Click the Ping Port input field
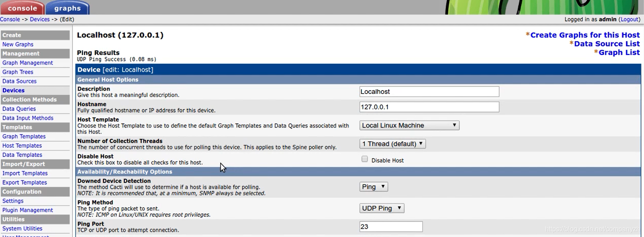The height and width of the screenshot is (237, 644). click(x=391, y=227)
